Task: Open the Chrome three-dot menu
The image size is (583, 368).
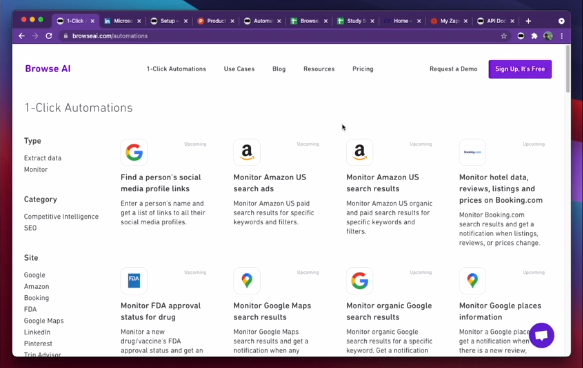Action: click(562, 36)
